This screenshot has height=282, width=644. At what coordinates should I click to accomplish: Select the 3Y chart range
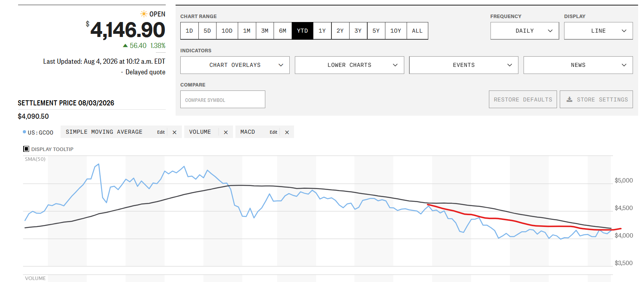click(x=358, y=31)
